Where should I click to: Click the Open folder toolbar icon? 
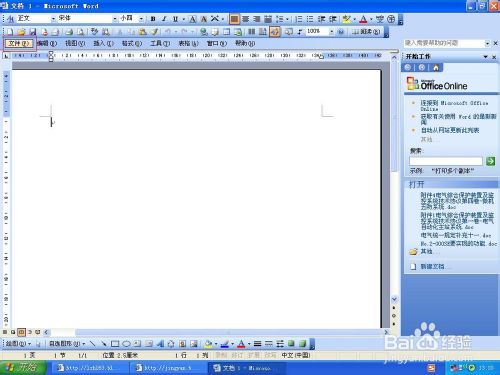pos(21,32)
